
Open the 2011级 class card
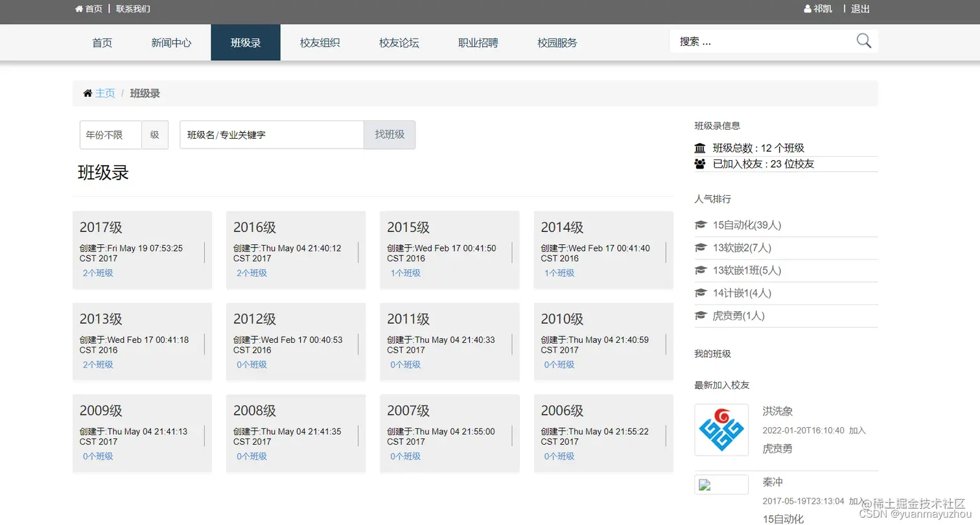click(449, 341)
